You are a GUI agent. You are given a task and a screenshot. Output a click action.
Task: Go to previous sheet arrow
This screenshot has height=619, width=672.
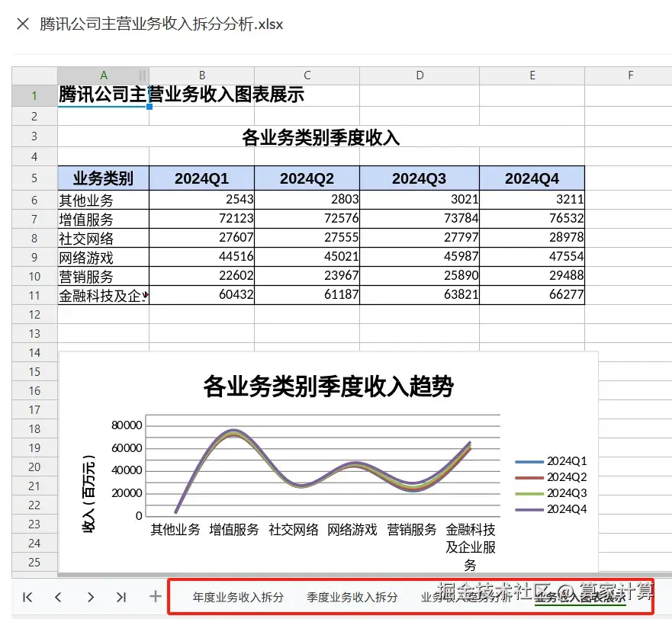(59, 597)
